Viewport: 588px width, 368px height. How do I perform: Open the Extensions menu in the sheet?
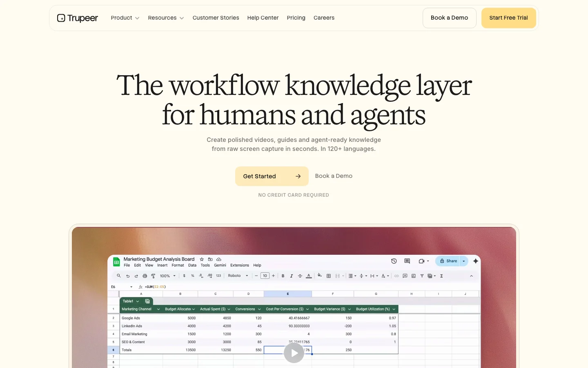coord(240,265)
